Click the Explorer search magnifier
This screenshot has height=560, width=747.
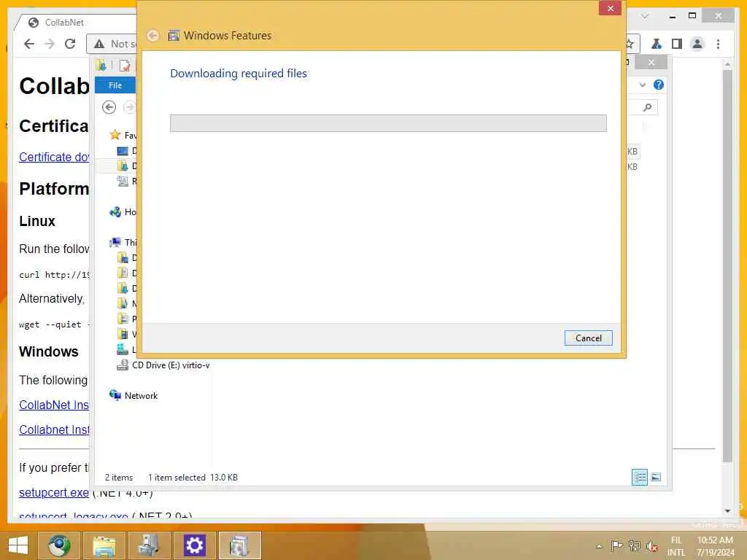coord(647,107)
